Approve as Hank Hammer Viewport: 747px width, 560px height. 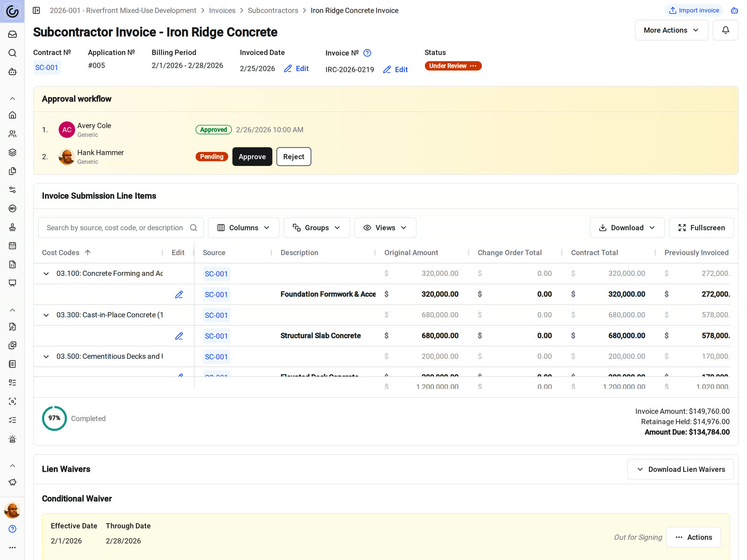252,157
